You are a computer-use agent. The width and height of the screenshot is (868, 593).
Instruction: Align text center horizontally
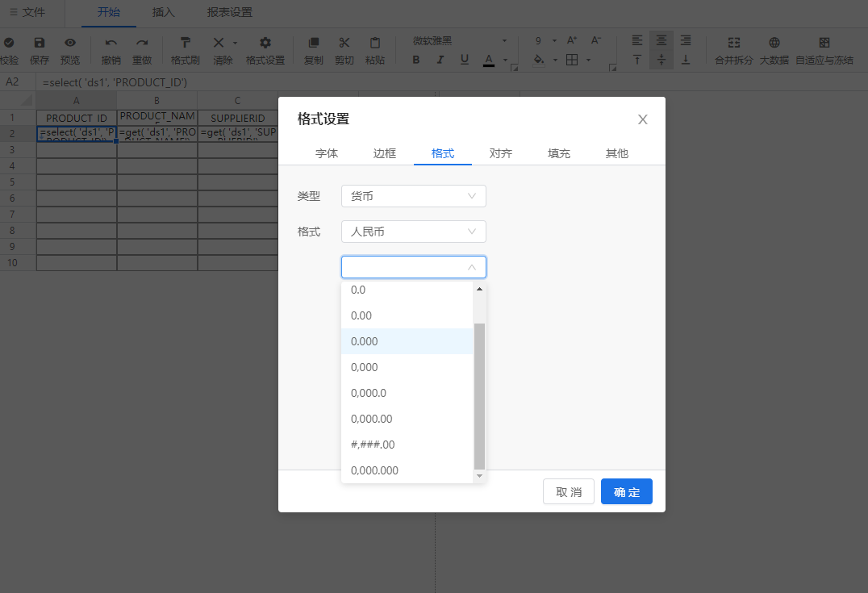661,40
